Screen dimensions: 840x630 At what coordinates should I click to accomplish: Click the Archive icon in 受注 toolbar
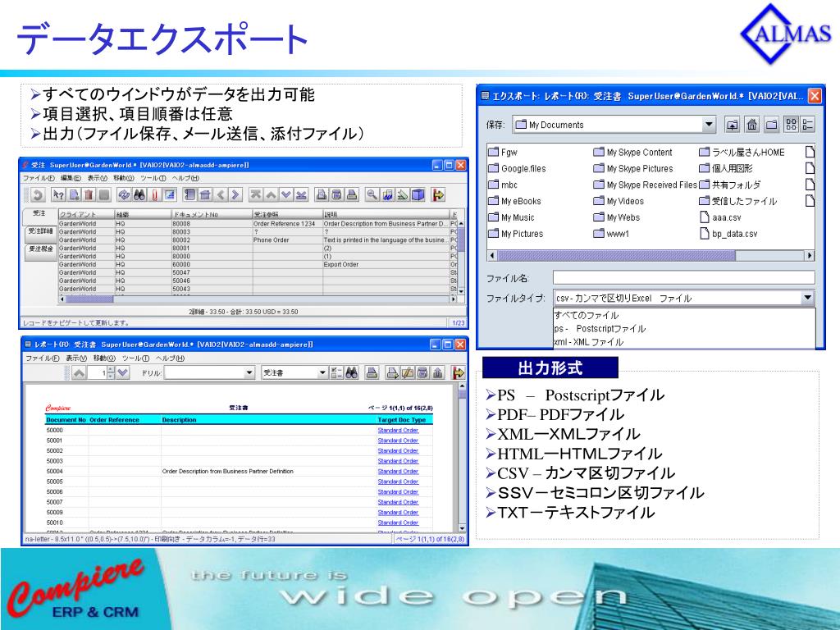pyautogui.click(x=336, y=195)
